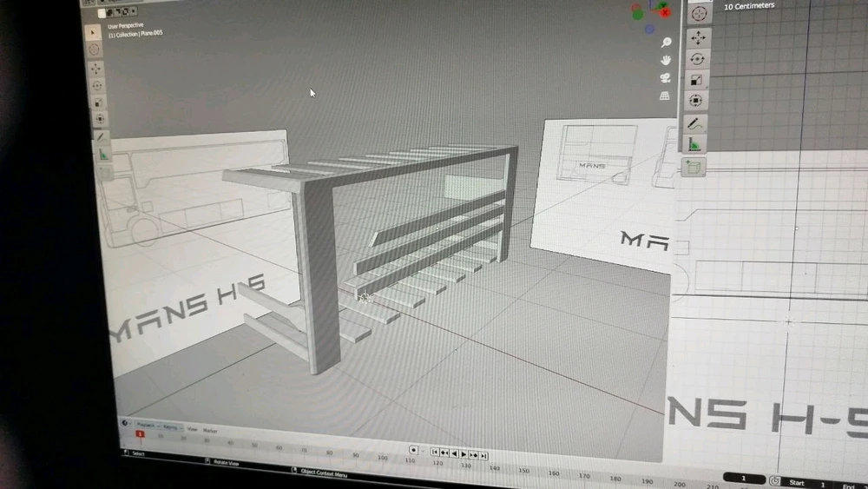The height and width of the screenshot is (489, 868).
Task: Open the View menu in timeline header
Action: pos(192,428)
